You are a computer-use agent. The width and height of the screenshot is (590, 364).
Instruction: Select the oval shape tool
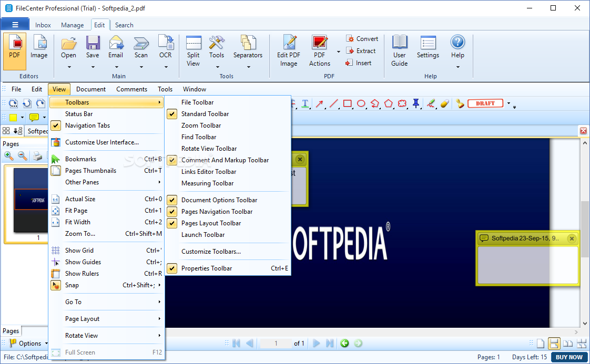pos(361,103)
